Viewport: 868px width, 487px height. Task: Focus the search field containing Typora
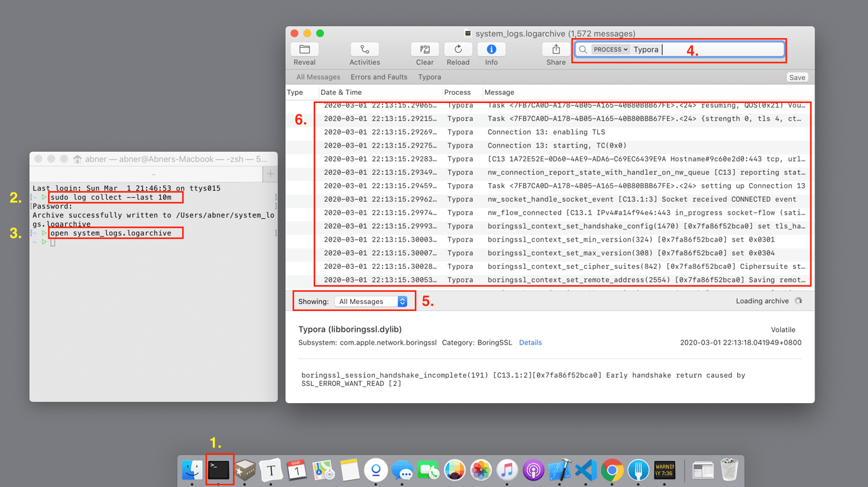pos(679,50)
